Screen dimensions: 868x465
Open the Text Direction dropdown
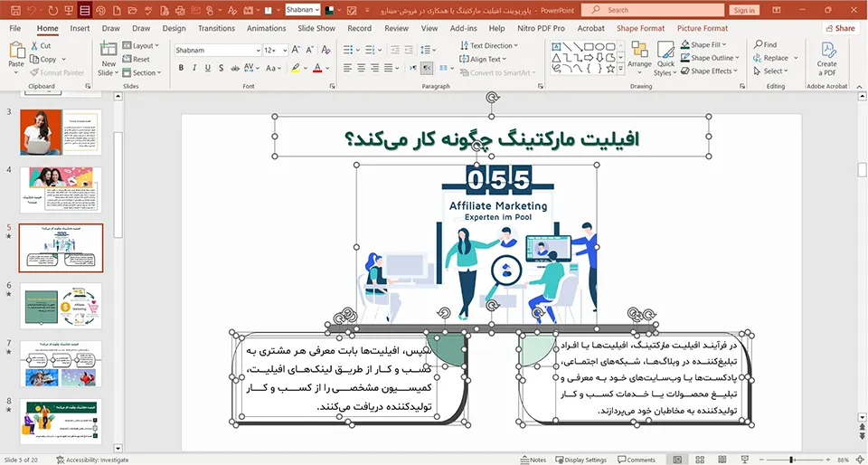(x=489, y=45)
